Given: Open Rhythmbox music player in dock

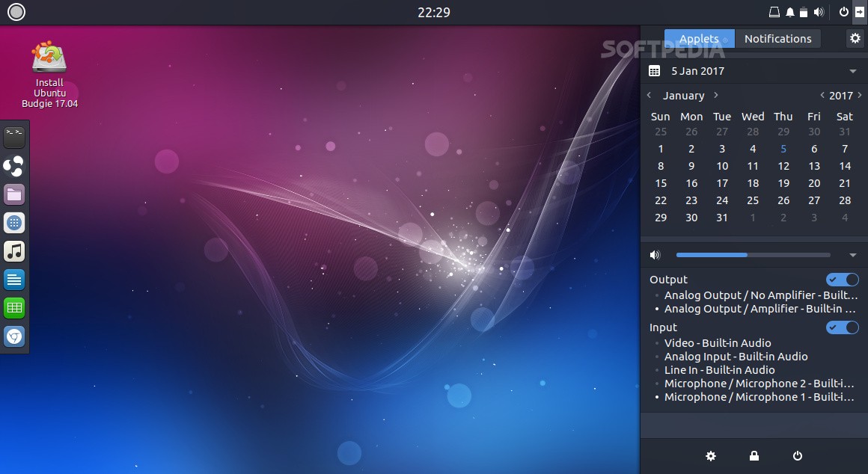Looking at the screenshot, I should pos(14,251).
